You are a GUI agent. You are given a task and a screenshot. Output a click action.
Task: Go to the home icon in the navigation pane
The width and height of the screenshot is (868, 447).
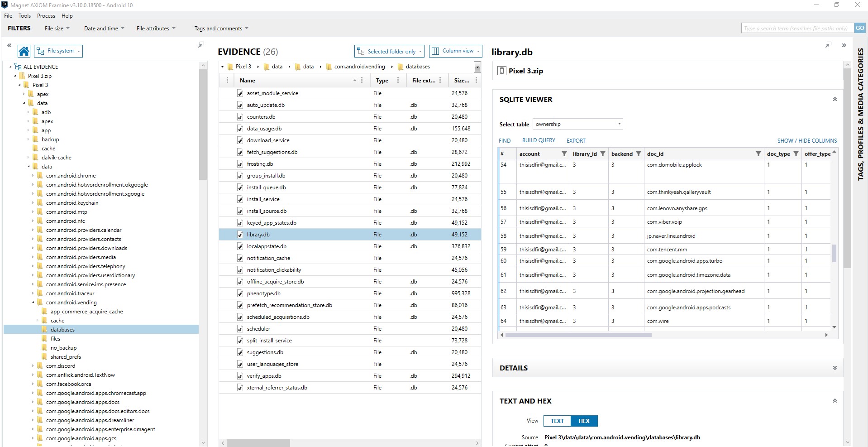(24, 51)
